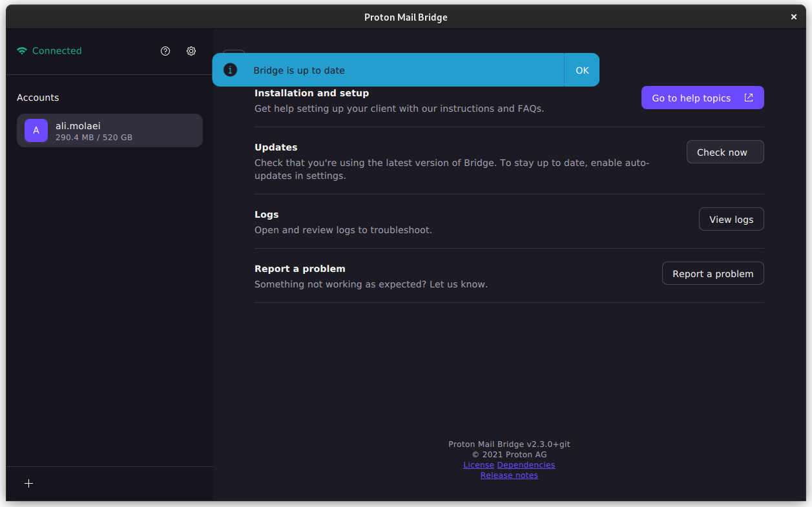
Task: Add an account with the plus icon
Action: point(28,484)
